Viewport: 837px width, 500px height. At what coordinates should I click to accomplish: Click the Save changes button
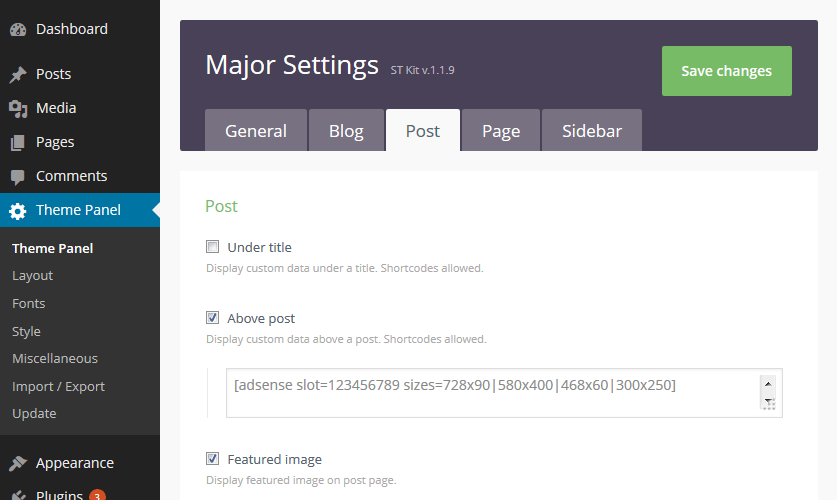click(727, 71)
